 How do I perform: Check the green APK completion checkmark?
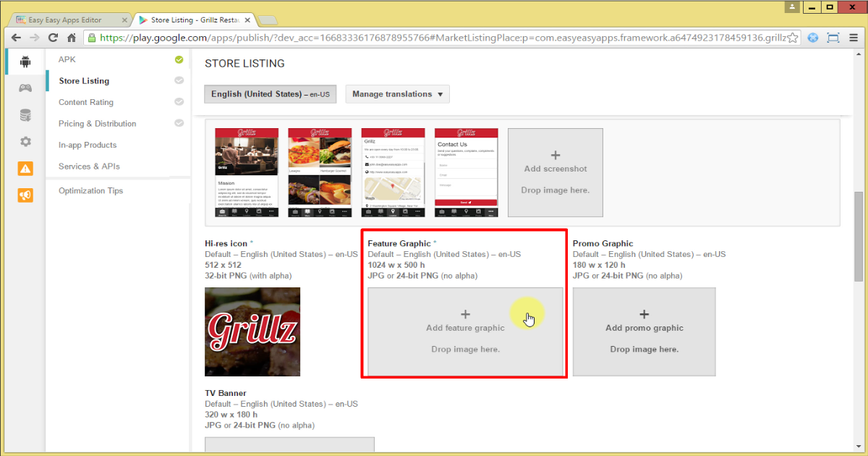[x=179, y=59]
